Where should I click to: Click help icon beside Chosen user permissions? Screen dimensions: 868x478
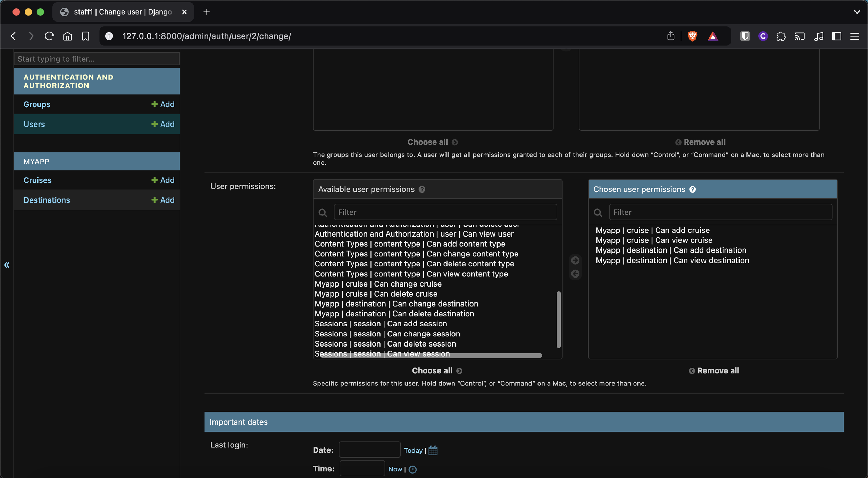[x=692, y=189]
